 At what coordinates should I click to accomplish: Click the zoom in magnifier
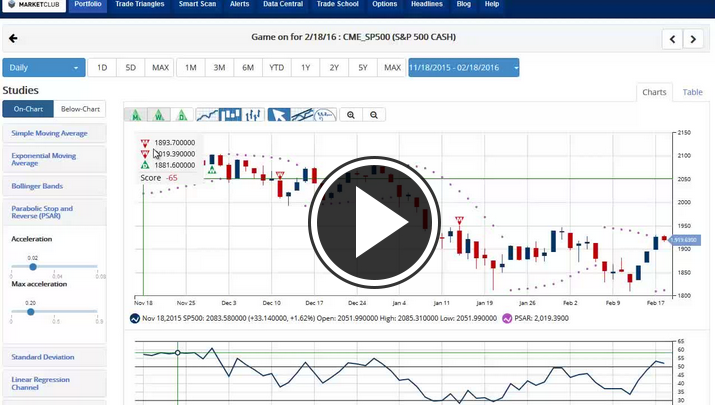click(351, 115)
